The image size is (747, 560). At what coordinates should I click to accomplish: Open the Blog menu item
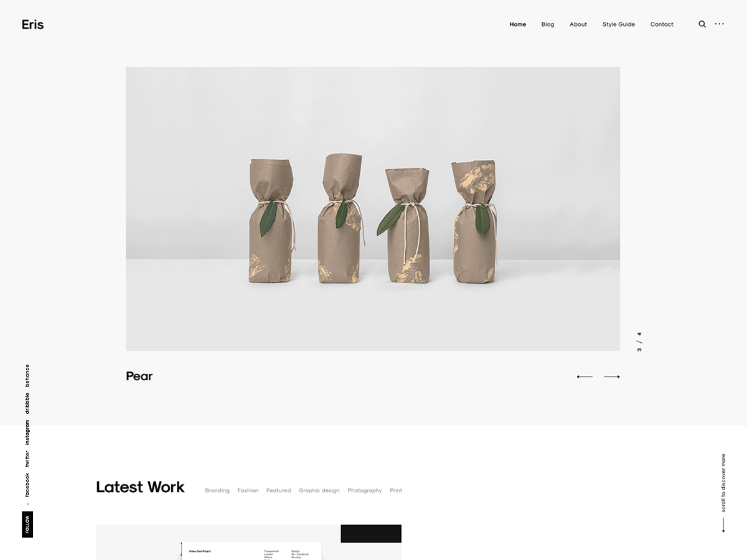click(548, 24)
